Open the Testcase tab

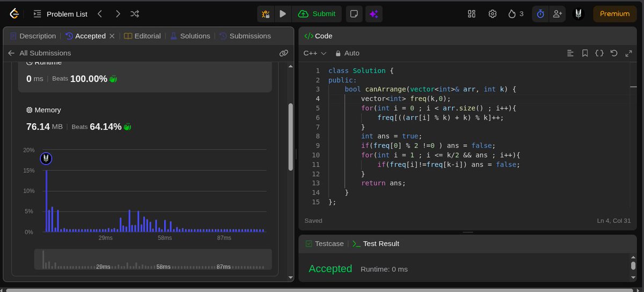coord(324,243)
